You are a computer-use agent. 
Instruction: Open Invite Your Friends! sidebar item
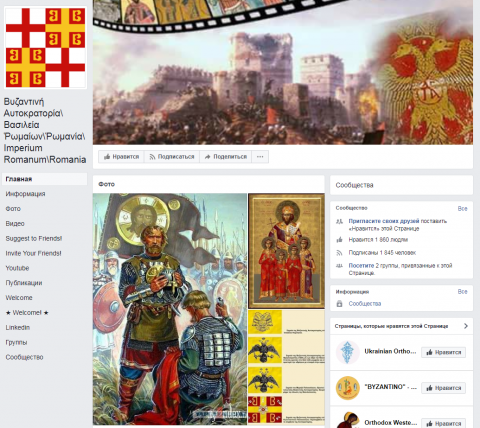[x=33, y=253]
